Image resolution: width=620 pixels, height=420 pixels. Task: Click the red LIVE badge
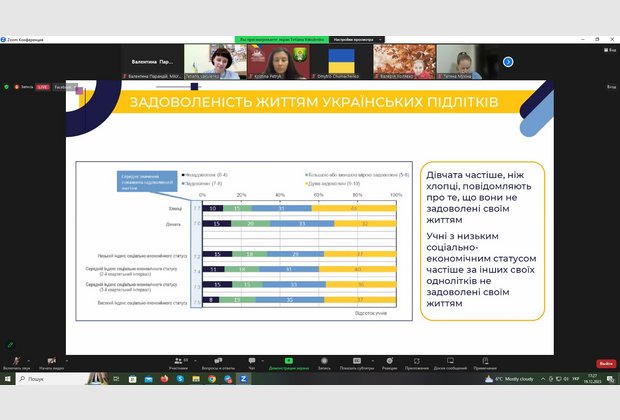click(43, 87)
